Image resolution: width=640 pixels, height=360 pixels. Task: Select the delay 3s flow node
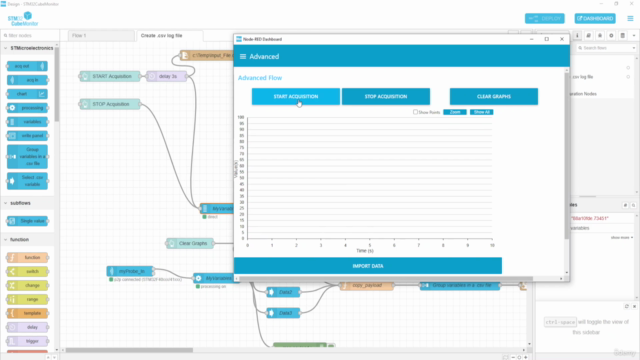[x=167, y=76]
